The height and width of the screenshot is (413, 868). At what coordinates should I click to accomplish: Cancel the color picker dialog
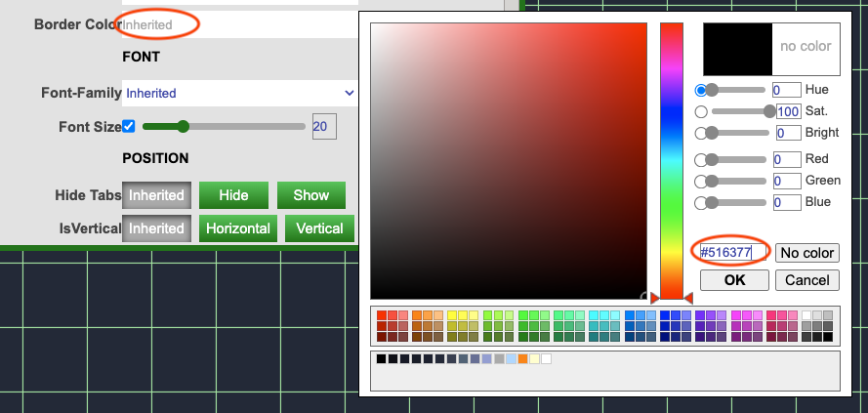point(806,280)
